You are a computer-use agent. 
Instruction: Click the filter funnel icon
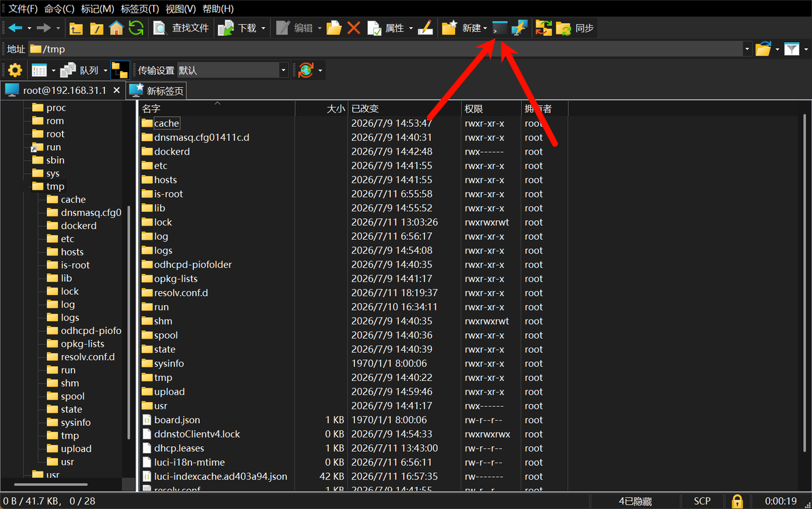pyautogui.click(x=792, y=49)
